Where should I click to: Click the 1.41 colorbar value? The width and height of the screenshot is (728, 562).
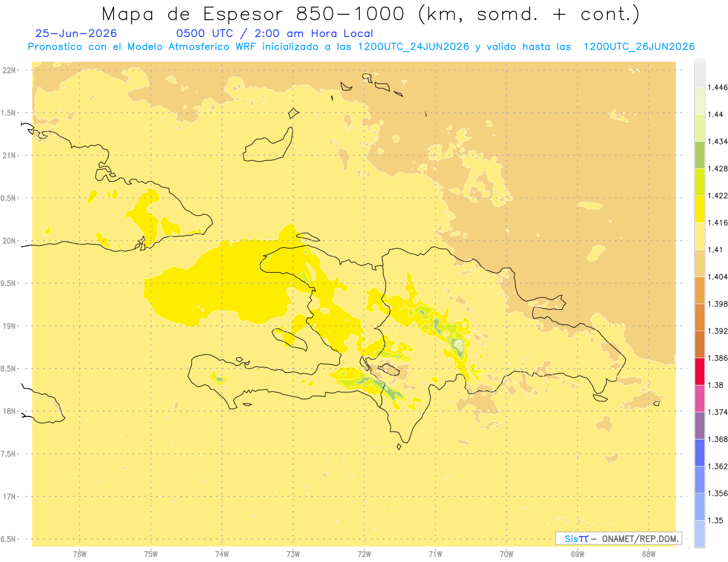pos(716,250)
